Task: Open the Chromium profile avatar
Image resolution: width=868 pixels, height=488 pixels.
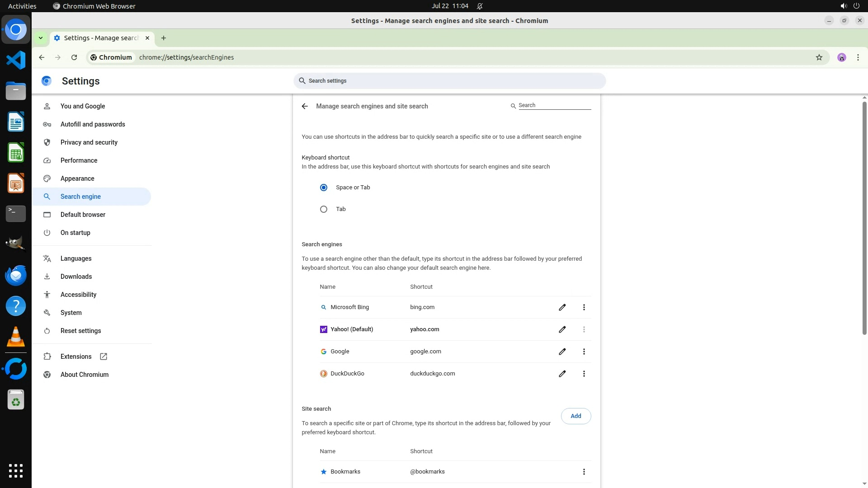Action: point(841,57)
